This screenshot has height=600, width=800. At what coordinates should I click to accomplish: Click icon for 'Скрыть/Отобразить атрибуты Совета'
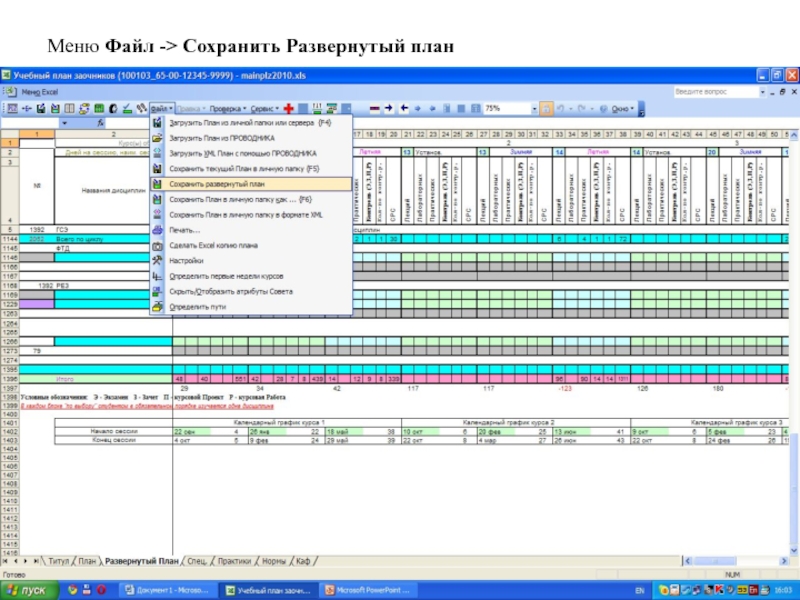(158, 291)
